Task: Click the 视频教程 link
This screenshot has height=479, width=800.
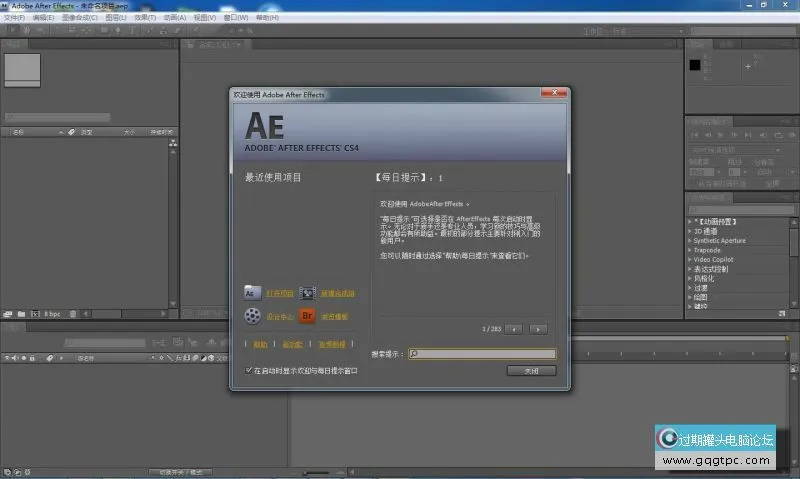Action: click(332, 345)
